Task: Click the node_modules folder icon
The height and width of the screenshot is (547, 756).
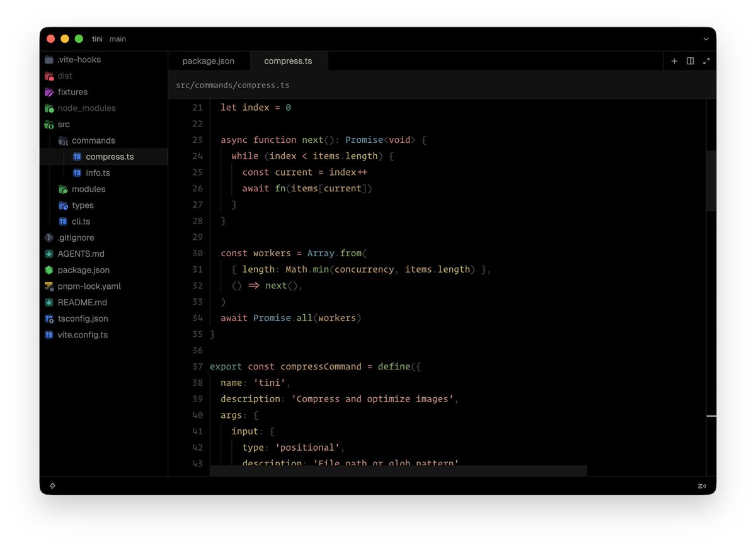Action: coord(49,108)
